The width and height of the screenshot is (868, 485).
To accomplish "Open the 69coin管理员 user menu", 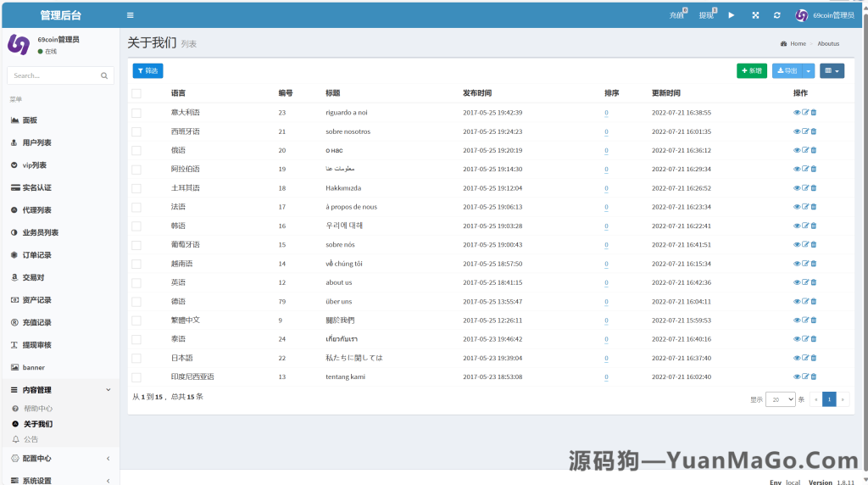I will [825, 15].
